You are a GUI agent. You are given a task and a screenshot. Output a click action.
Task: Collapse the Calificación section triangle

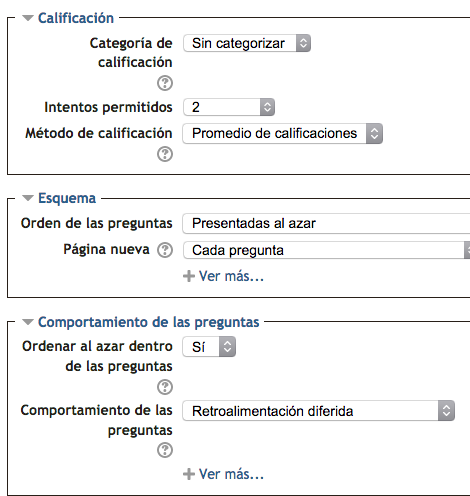point(28,18)
